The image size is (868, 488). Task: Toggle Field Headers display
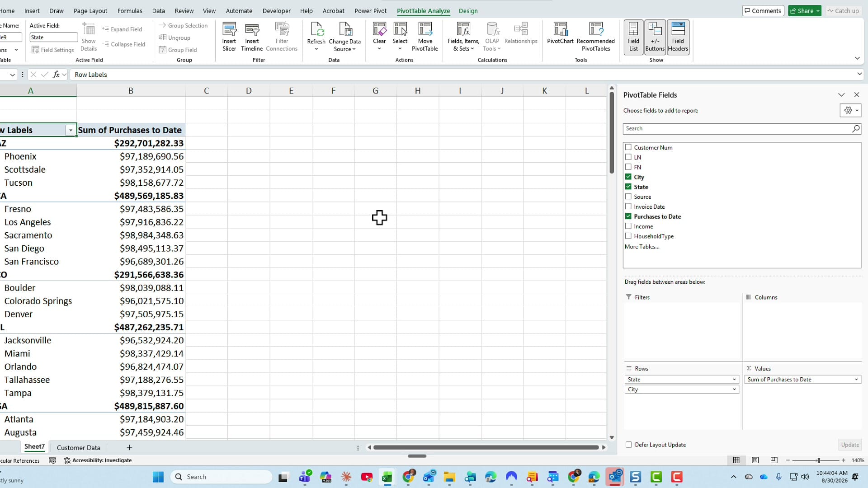678,37
